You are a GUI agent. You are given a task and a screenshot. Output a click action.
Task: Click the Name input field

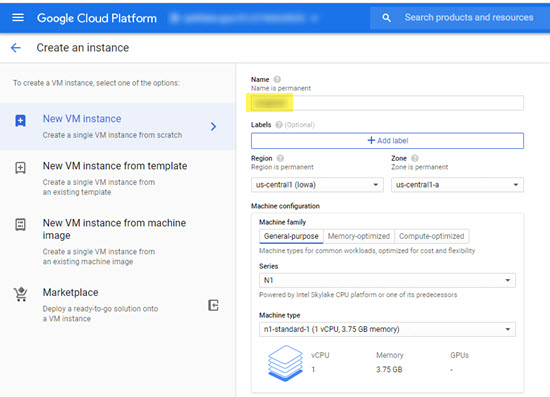click(x=387, y=103)
